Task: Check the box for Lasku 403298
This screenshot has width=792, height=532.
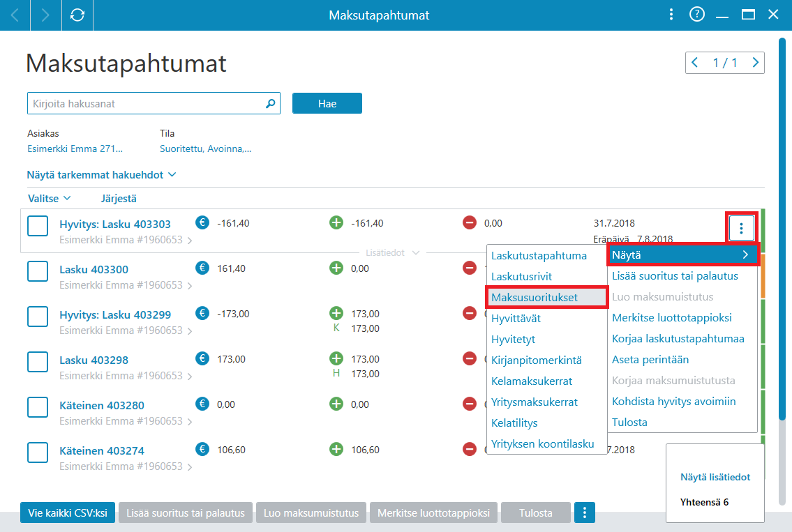Action: click(x=38, y=362)
